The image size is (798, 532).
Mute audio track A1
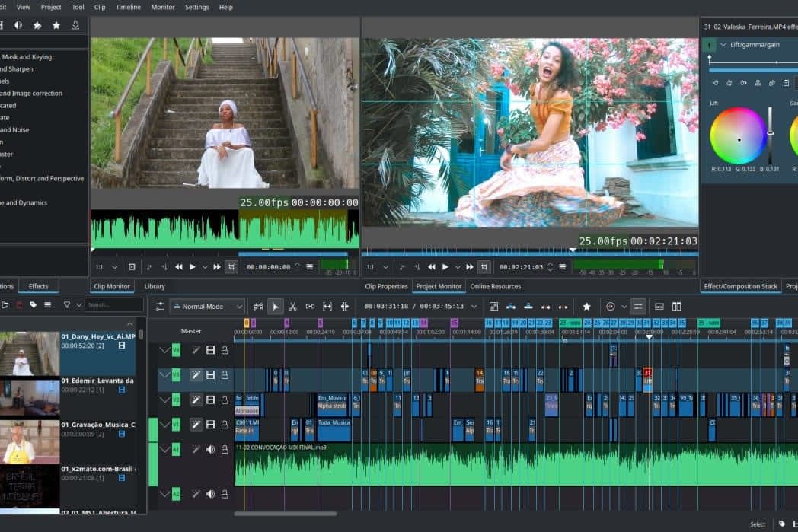click(210, 450)
